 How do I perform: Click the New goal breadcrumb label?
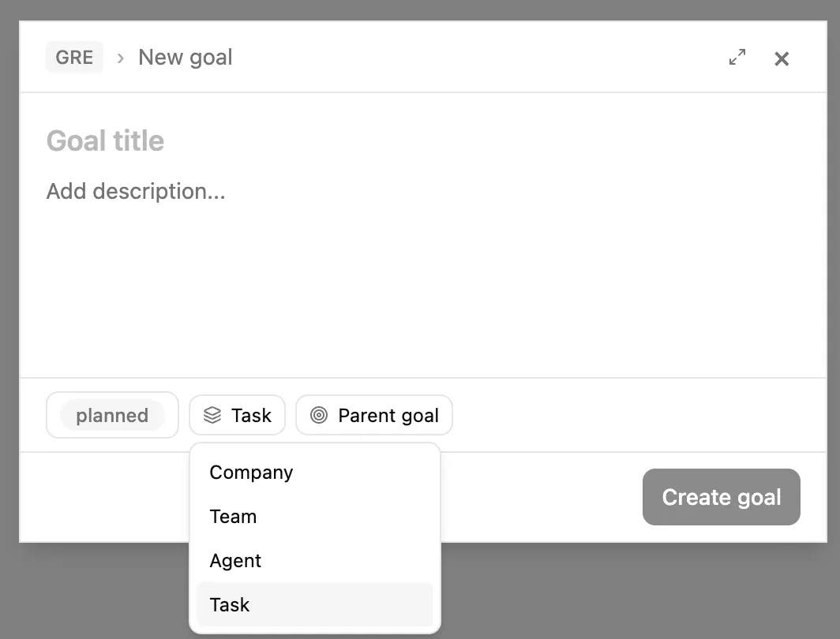(186, 58)
